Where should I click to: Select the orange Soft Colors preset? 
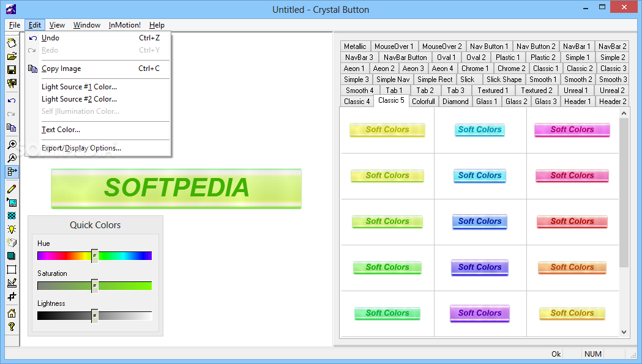pos(572,267)
